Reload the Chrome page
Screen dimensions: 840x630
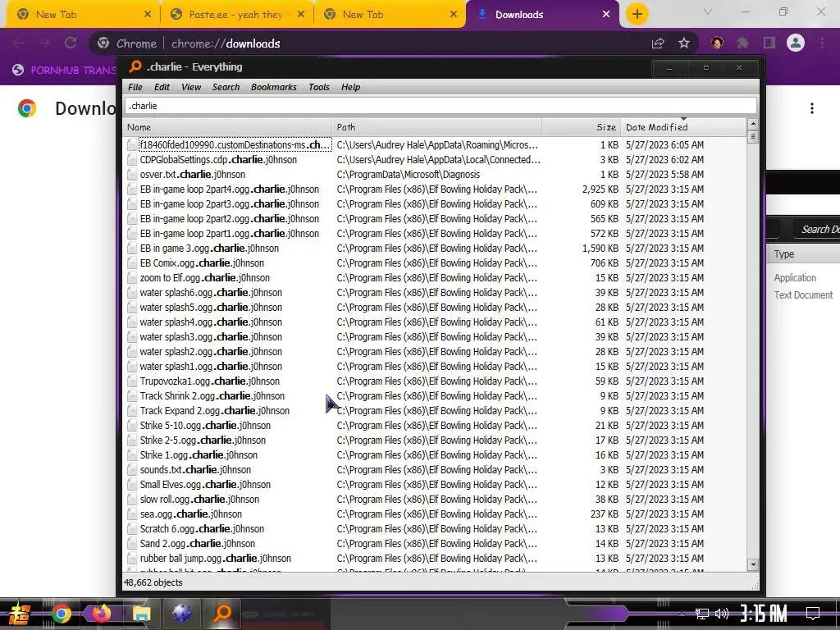71,43
